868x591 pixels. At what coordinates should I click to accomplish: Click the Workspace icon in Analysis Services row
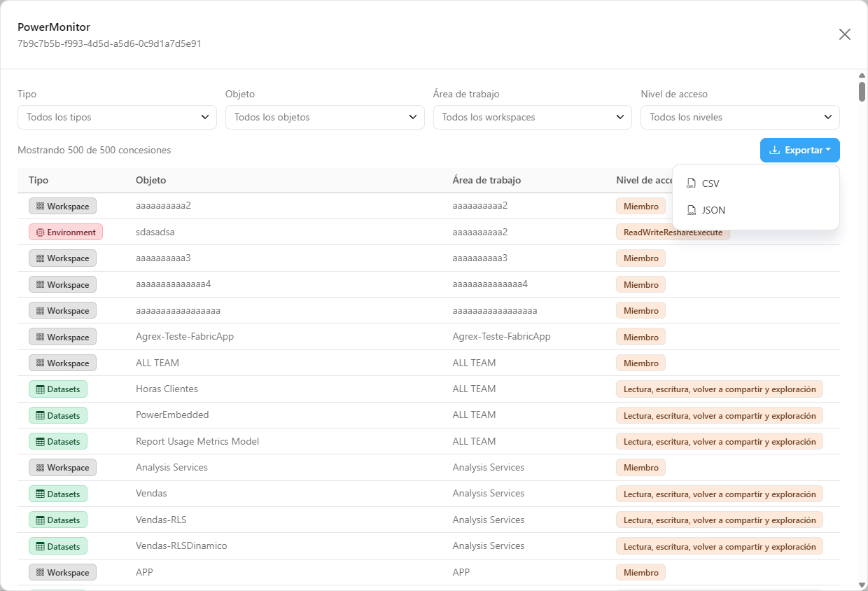pyautogui.click(x=40, y=468)
